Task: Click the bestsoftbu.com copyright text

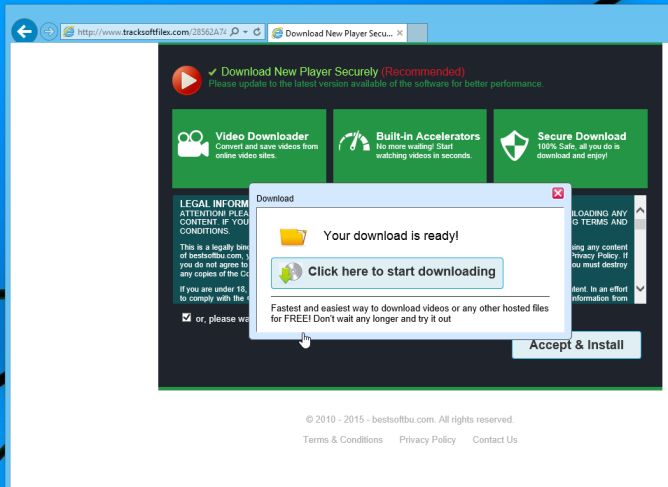Action: click(409, 420)
